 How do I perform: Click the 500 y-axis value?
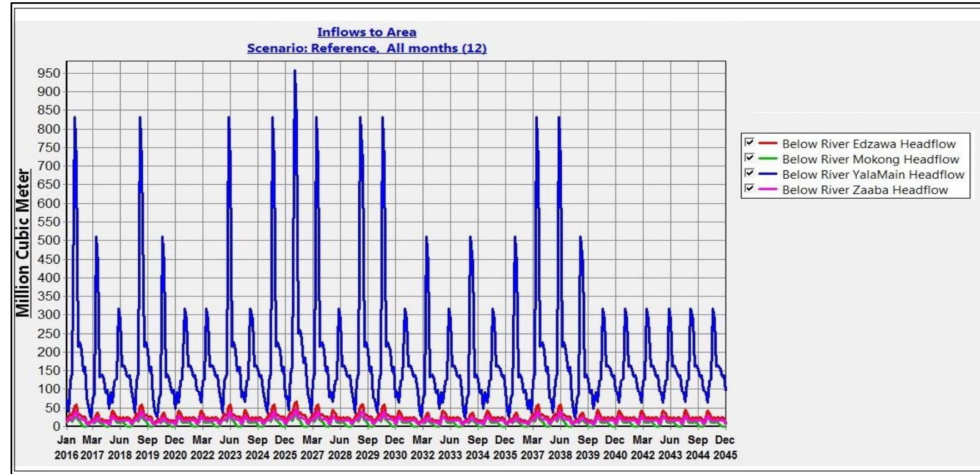[49, 240]
